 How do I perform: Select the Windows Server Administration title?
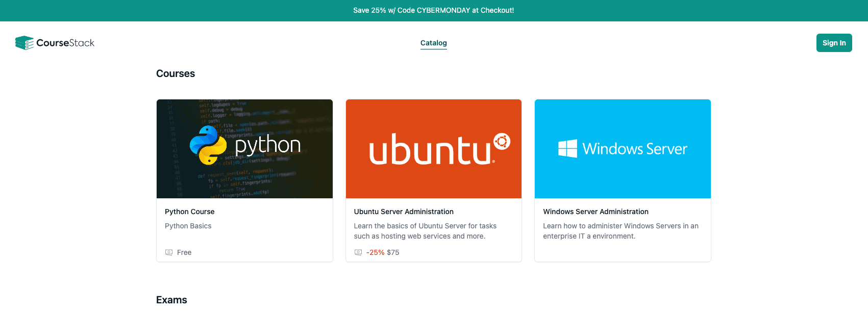click(596, 212)
